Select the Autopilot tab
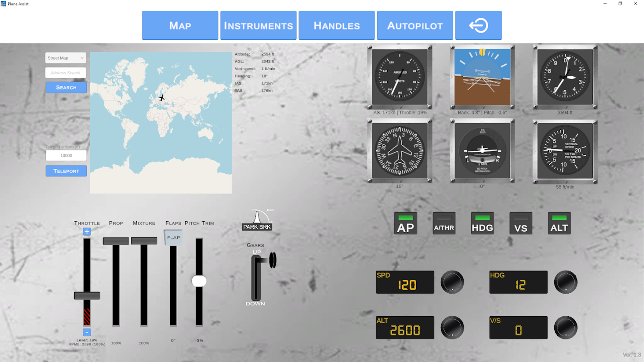Screen dimensions: 644x362 415,25
